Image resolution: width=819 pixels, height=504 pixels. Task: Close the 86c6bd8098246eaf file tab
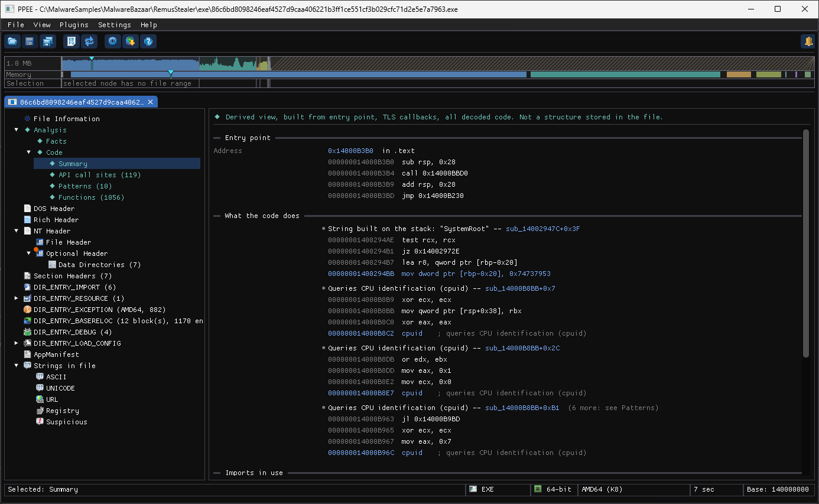(x=151, y=102)
